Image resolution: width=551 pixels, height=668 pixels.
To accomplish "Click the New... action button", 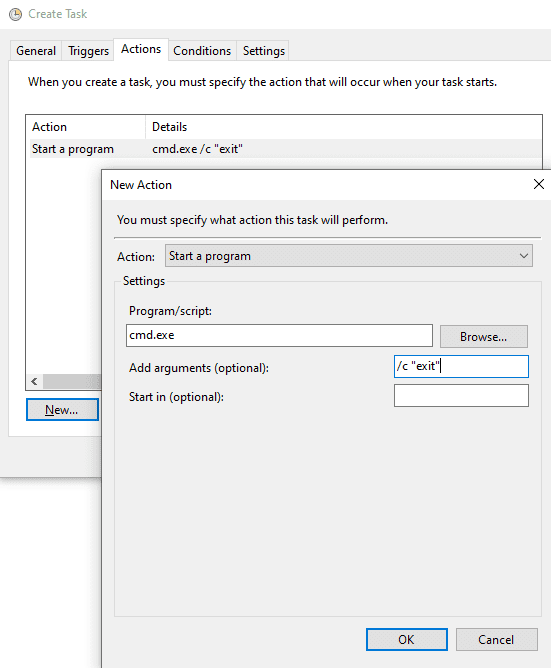I will [x=62, y=409].
